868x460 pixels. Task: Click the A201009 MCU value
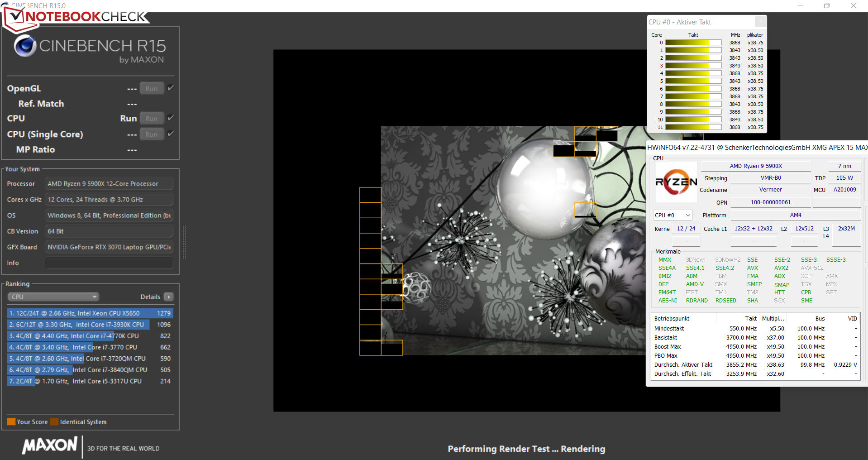845,190
